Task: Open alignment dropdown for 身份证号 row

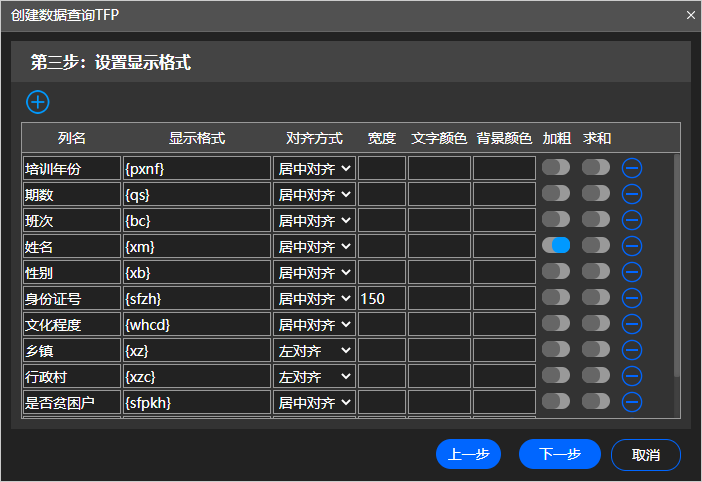Action: click(x=314, y=298)
